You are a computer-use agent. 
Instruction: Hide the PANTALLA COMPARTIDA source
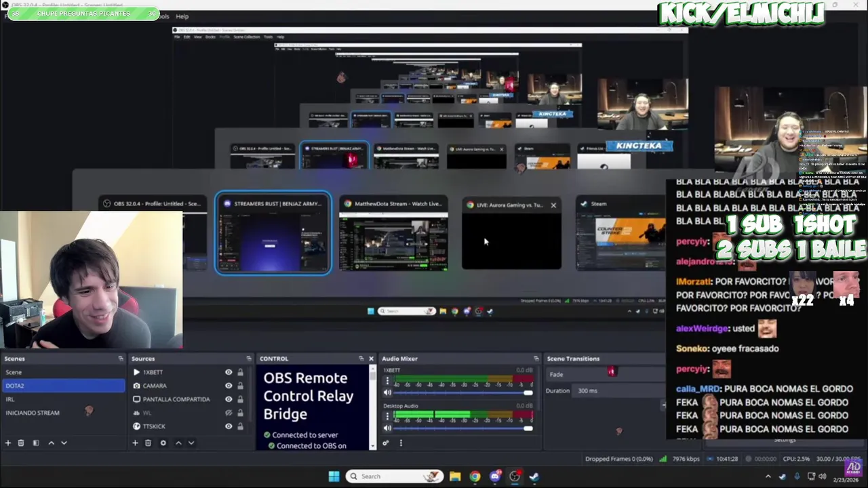click(229, 399)
